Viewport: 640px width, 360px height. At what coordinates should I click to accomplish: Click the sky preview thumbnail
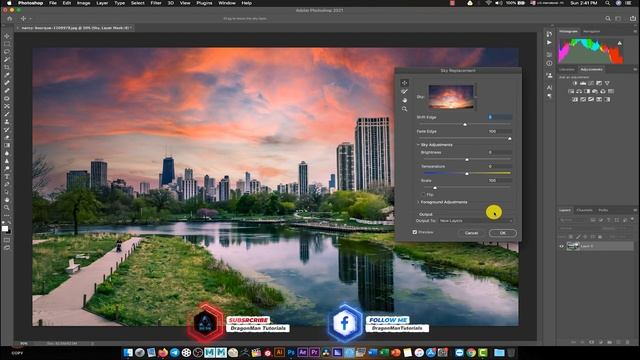451,97
